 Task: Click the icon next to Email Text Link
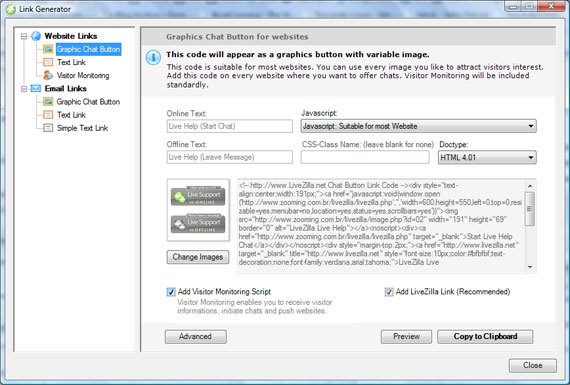click(x=48, y=115)
